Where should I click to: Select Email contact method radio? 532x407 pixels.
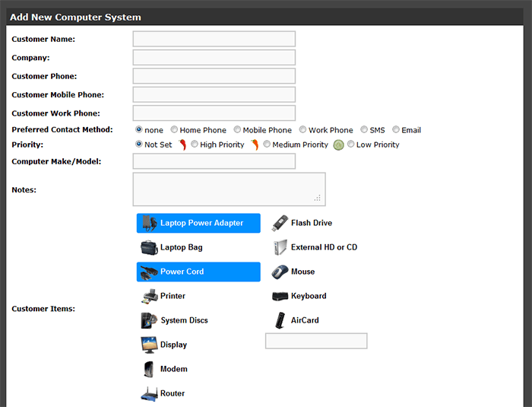tap(396, 129)
